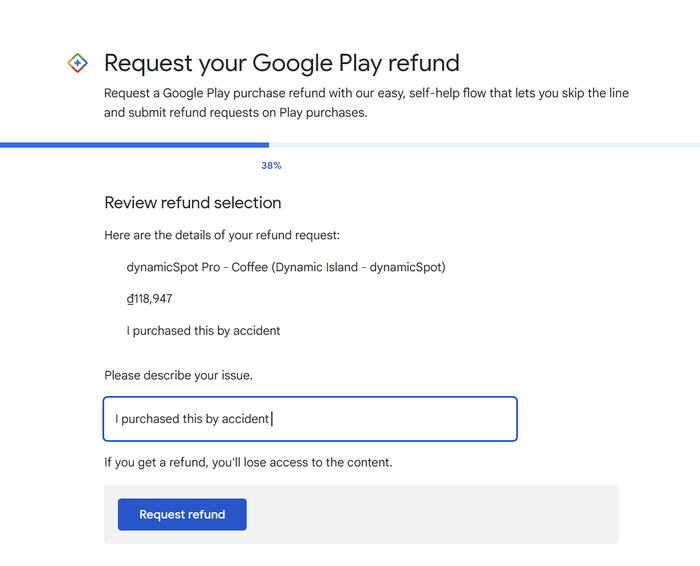This screenshot has width=700, height=566.
Task: Click the gray panel beside Request refund
Action: coord(432,514)
